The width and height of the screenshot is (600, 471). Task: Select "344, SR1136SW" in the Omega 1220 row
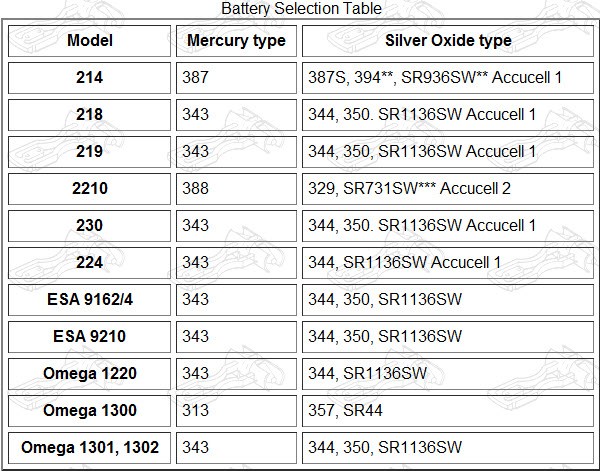pyautogui.click(x=448, y=374)
